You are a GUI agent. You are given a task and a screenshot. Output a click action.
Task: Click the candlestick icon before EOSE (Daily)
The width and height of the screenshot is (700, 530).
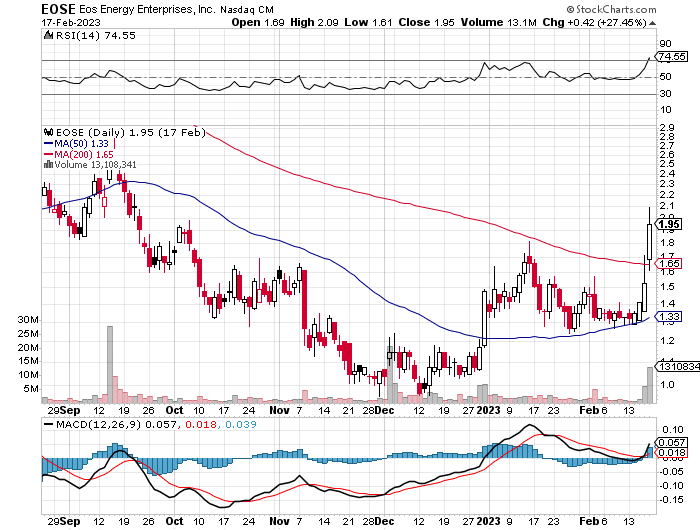coord(49,132)
